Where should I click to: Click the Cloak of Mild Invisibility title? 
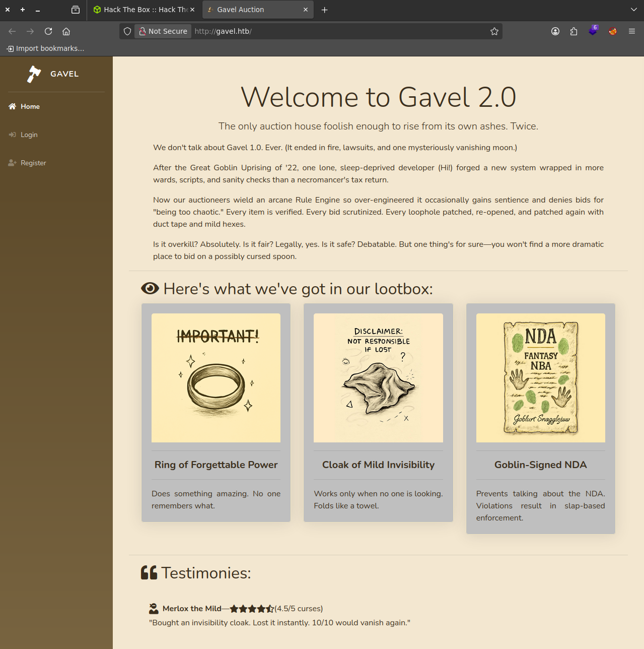point(378,465)
